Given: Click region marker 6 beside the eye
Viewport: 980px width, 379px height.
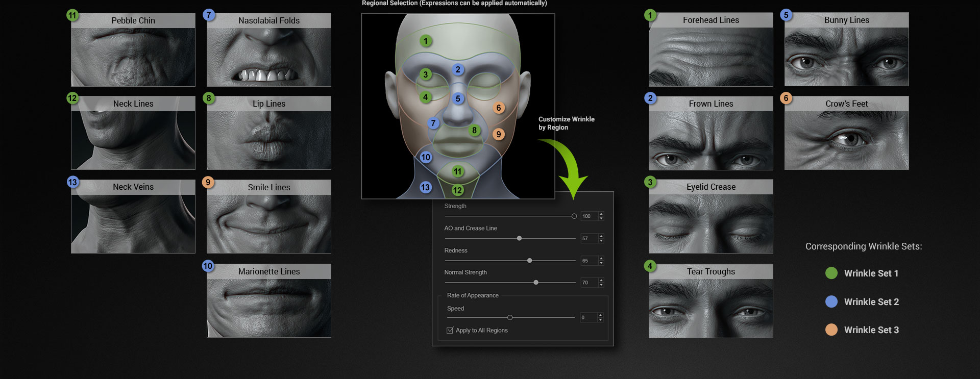Looking at the screenshot, I should [499, 108].
